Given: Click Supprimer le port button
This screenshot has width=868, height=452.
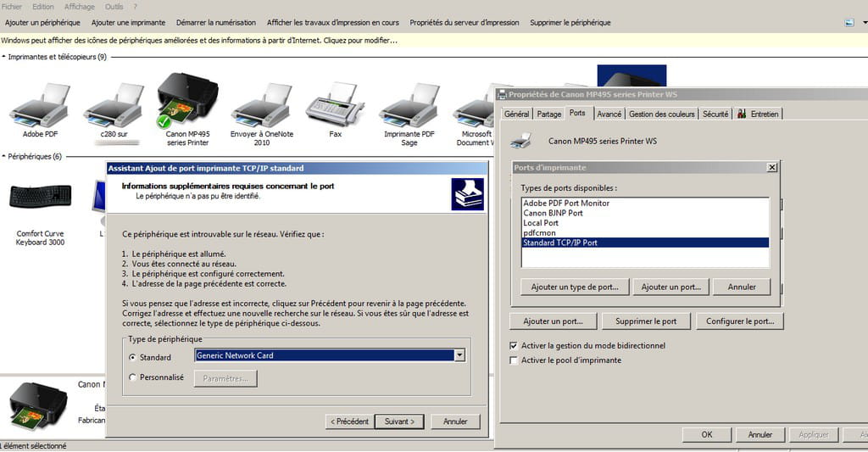Looking at the screenshot, I should (645, 321).
